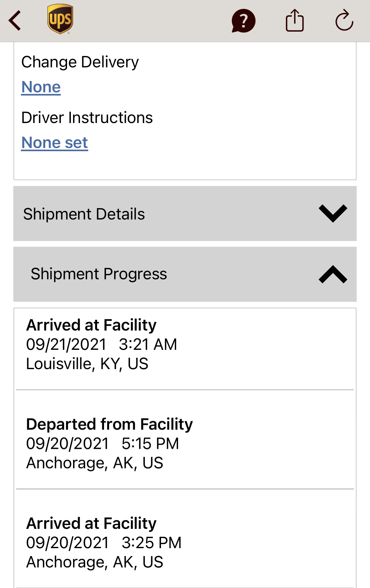Click the None link under Change Delivery

pos(41,87)
